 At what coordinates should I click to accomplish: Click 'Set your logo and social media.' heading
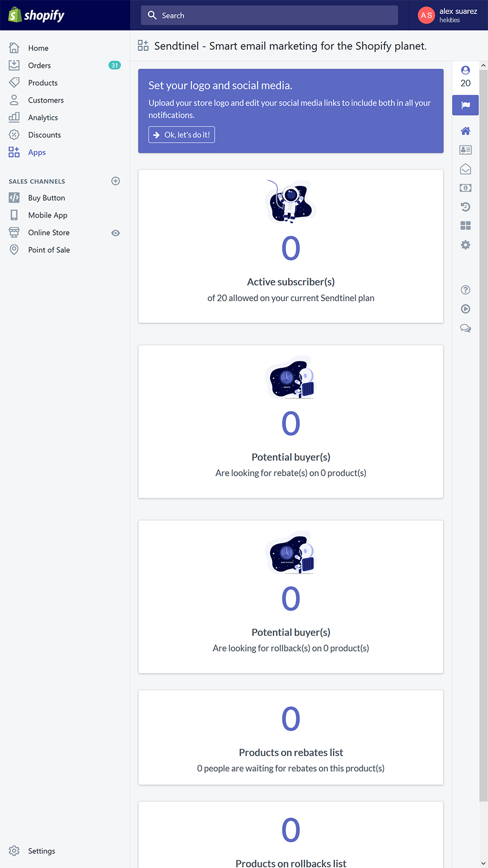coord(220,85)
